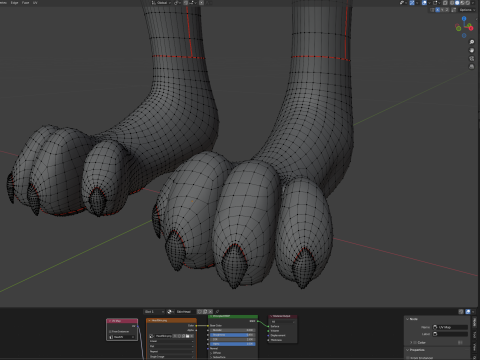
Task: Adjust the Alpha slider in Principled BSDF
Action: click(x=233, y=344)
